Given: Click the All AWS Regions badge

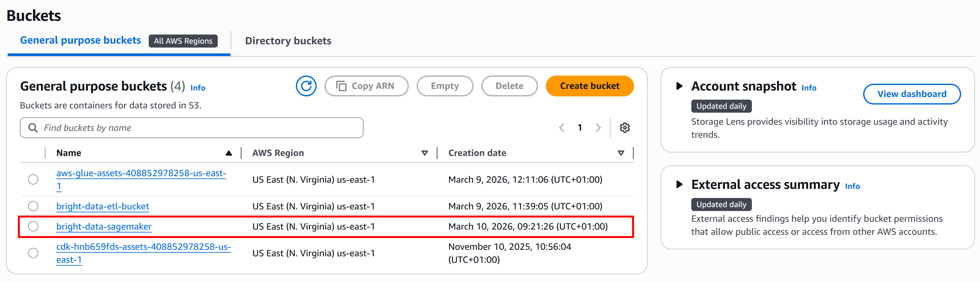Looking at the screenshot, I should (x=183, y=41).
